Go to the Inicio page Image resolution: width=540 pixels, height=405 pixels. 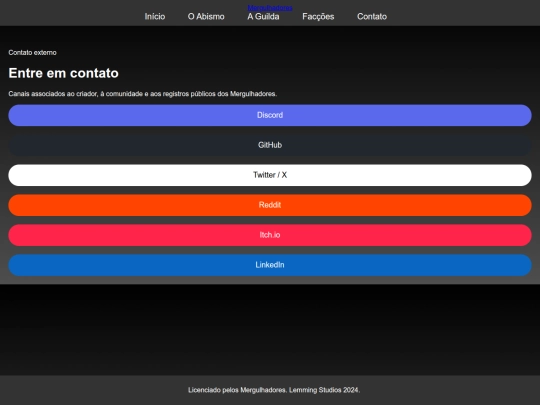tap(155, 17)
